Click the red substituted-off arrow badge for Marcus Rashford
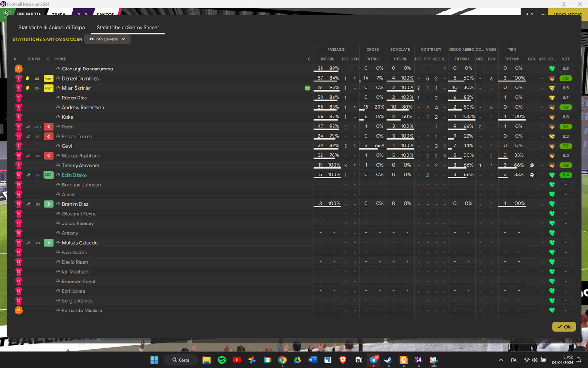 [x=49, y=155]
